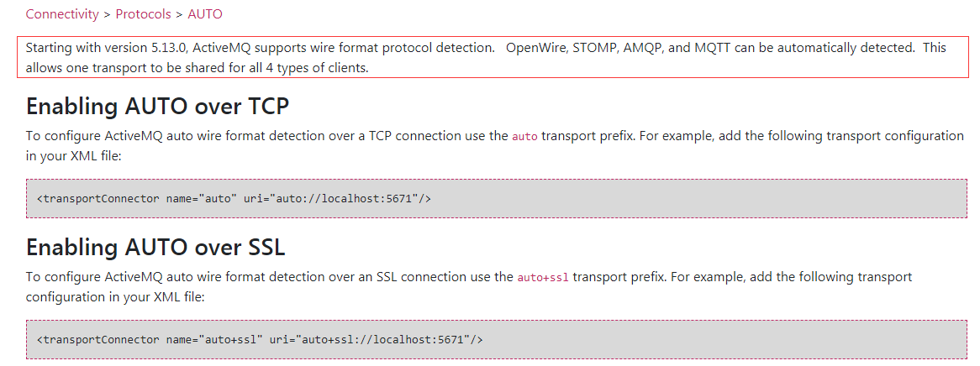Click the inline auto transport prefix code
Screen dimensions: 980x366
tap(524, 136)
